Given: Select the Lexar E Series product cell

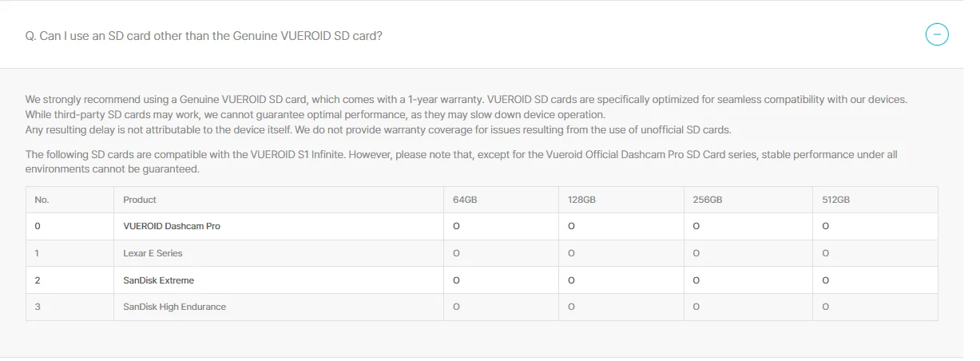Looking at the screenshot, I should click(x=279, y=253).
